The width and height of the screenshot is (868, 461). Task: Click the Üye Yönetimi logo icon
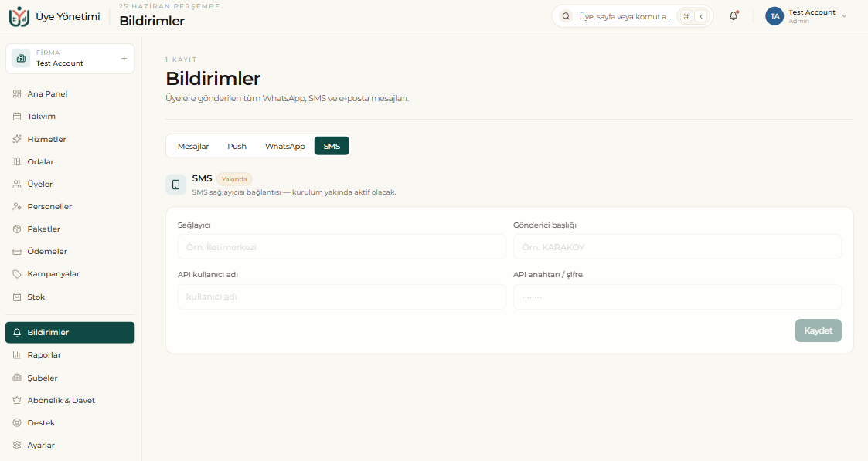click(19, 16)
